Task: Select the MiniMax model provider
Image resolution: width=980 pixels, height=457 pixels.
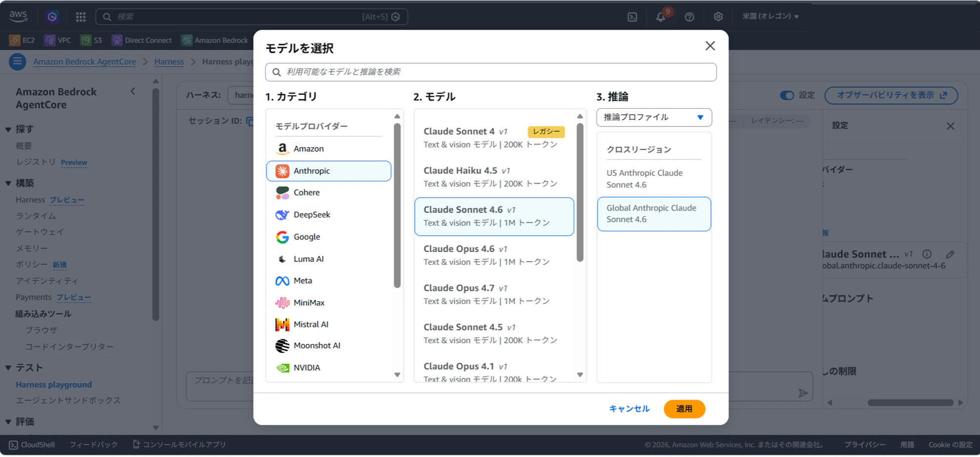Action: pos(329,302)
